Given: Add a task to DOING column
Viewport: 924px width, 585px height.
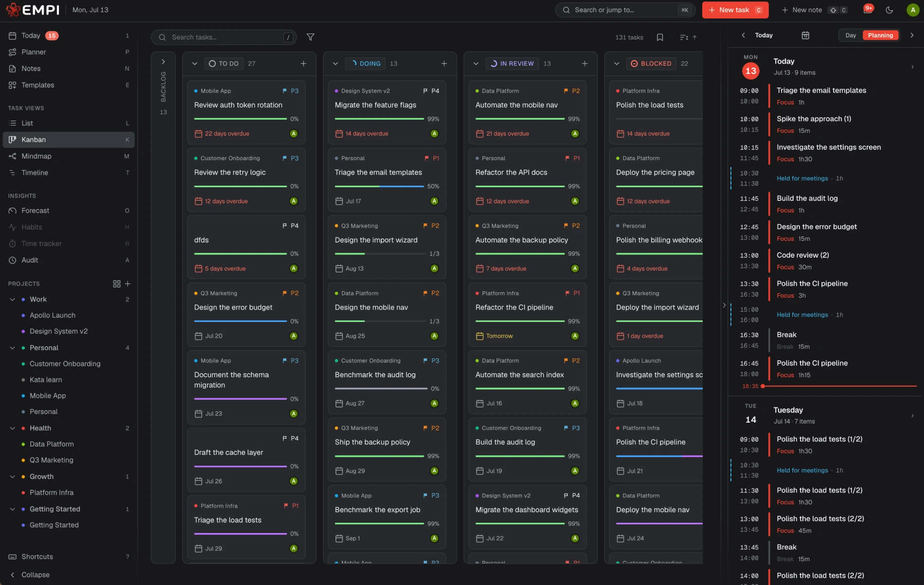Looking at the screenshot, I should pos(444,64).
